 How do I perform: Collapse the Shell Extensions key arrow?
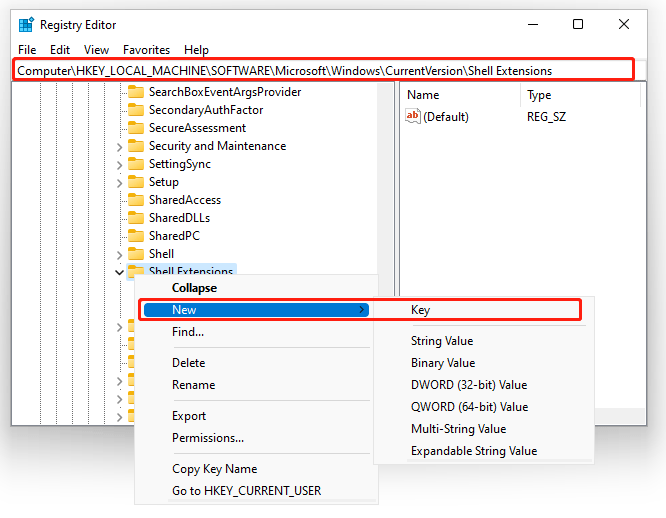click(119, 272)
